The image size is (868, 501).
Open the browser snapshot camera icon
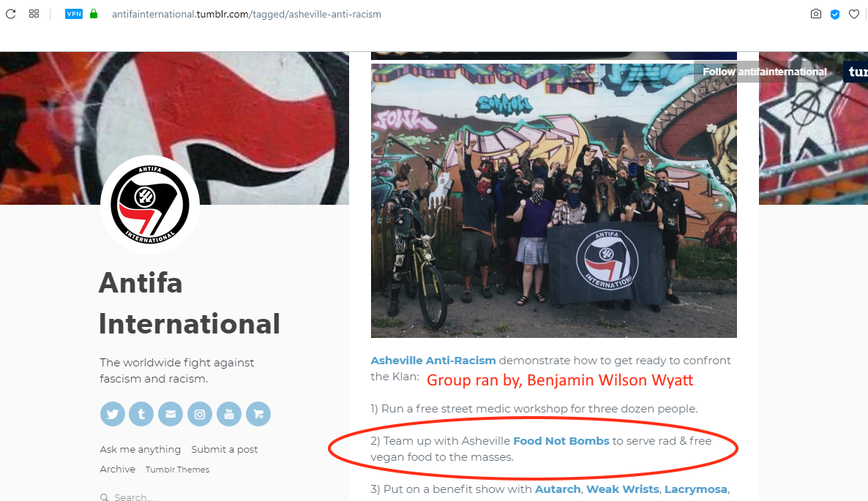click(815, 14)
